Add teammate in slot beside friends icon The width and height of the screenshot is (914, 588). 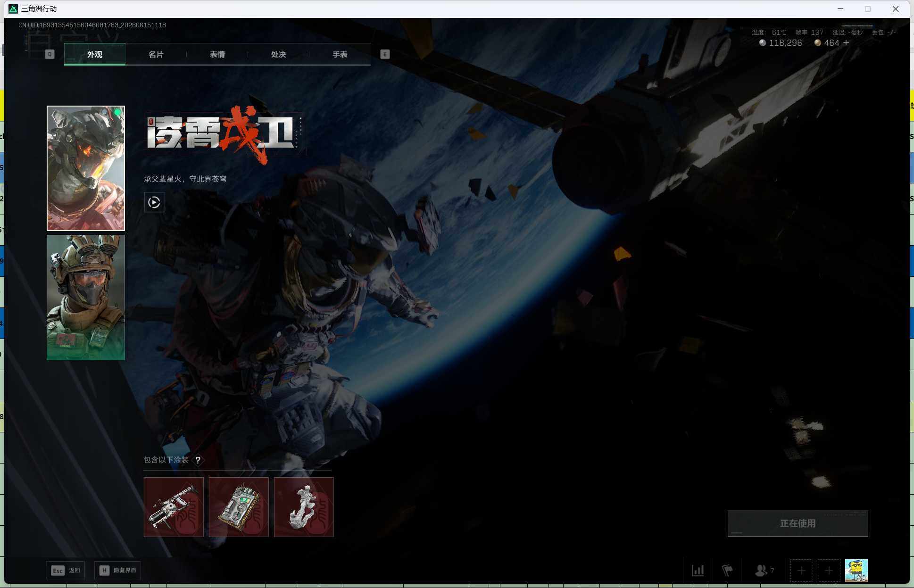pyautogui.click(x=801, y=571)
